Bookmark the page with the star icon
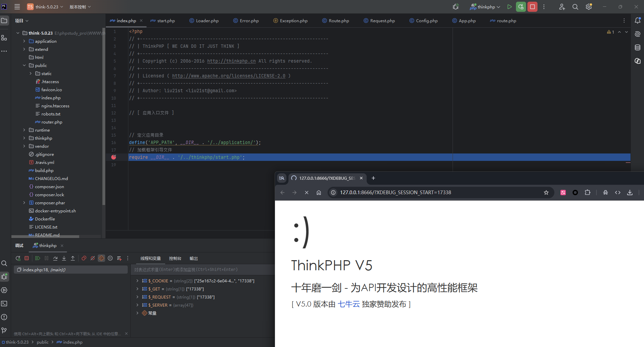 (x=546, y=193)
